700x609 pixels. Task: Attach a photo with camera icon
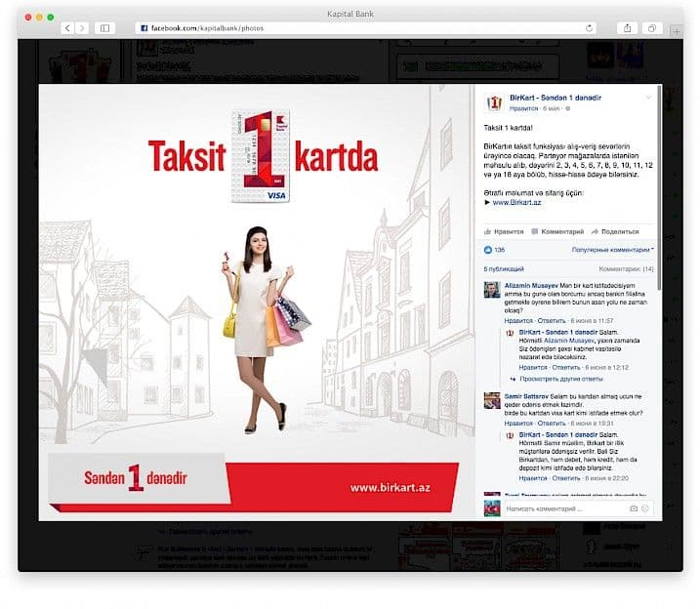coord(634,508)
